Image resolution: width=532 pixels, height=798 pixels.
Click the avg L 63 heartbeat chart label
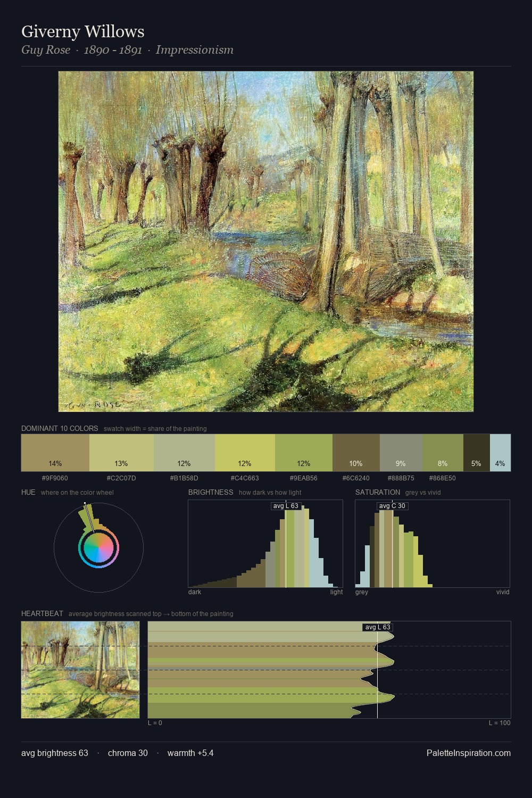tap(378, 627)
